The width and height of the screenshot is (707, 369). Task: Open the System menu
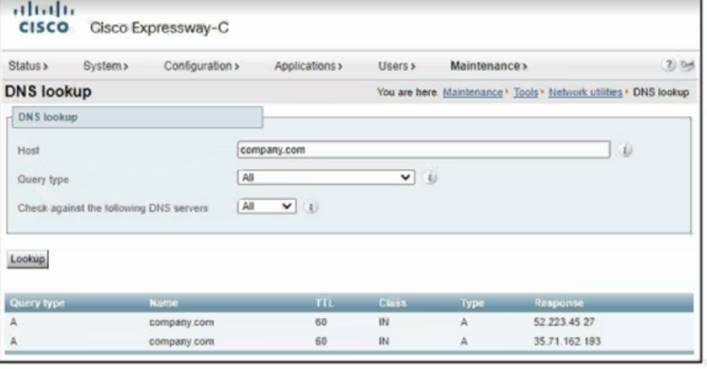tap(106, 66)
